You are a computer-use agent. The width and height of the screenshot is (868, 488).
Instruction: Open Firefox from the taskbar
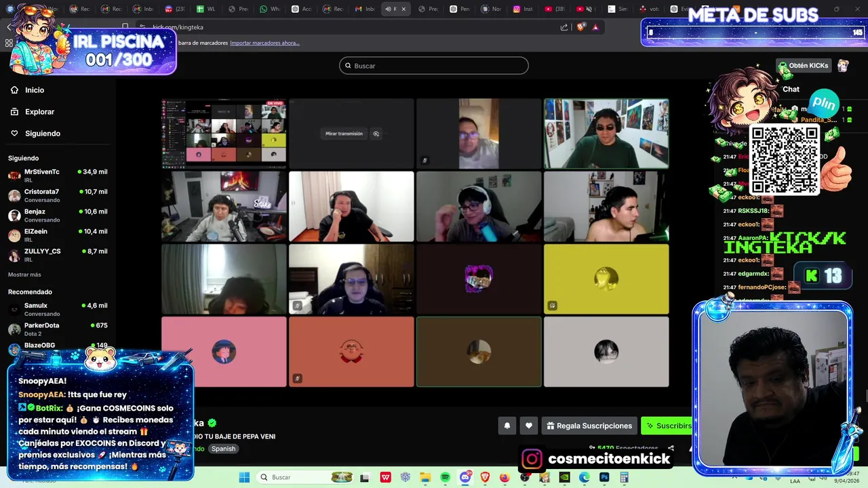point(505,477)
